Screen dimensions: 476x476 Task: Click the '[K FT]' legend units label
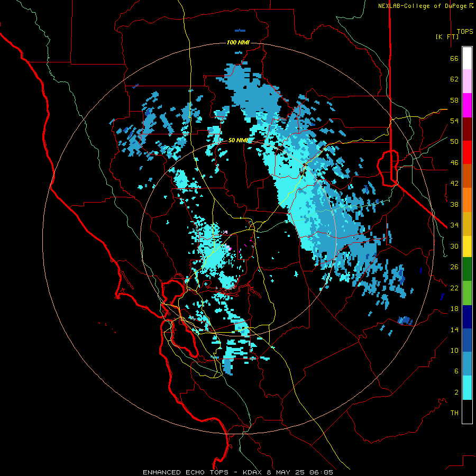coord(447,36)
